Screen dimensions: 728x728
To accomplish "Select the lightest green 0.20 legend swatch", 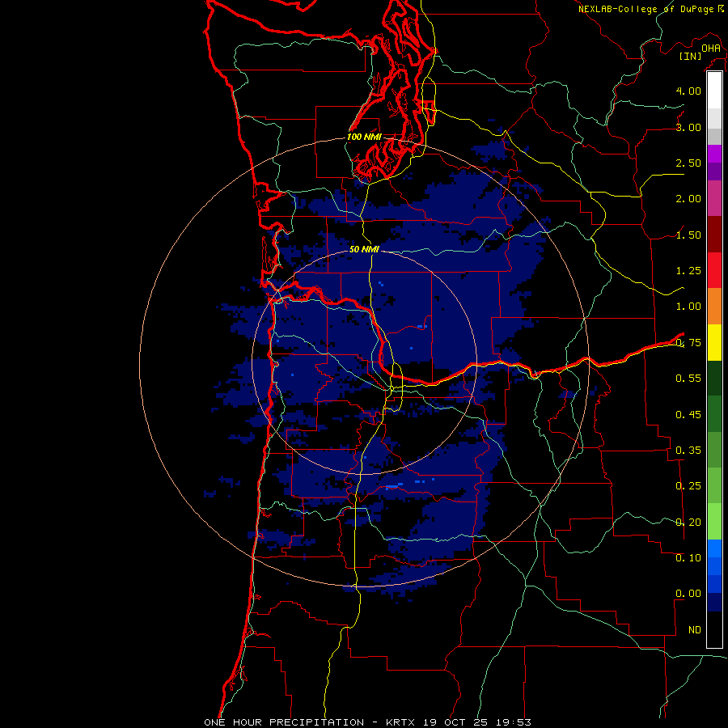I will (x=714, y=522).
